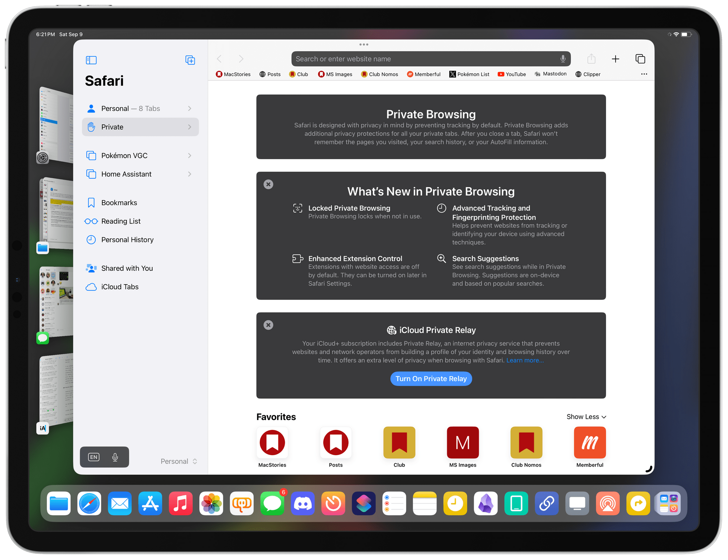Launch Files from the dock

click(x=59, y=503)
